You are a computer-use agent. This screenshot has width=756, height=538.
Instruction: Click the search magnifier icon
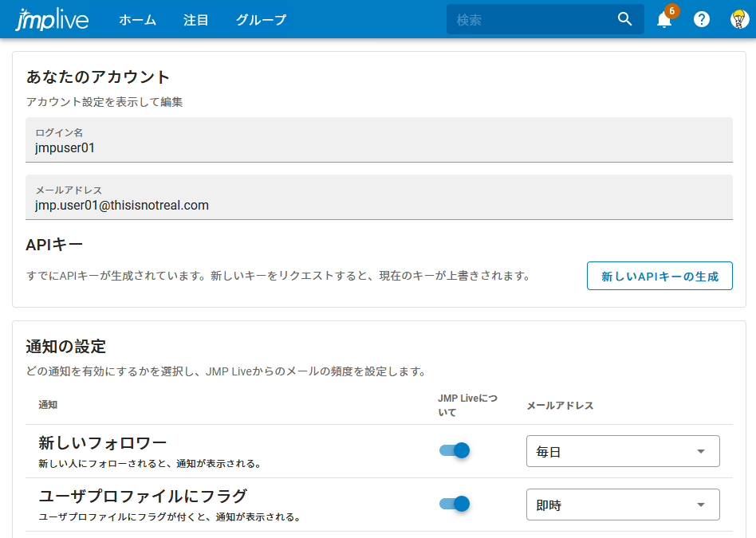click(624, 18)
